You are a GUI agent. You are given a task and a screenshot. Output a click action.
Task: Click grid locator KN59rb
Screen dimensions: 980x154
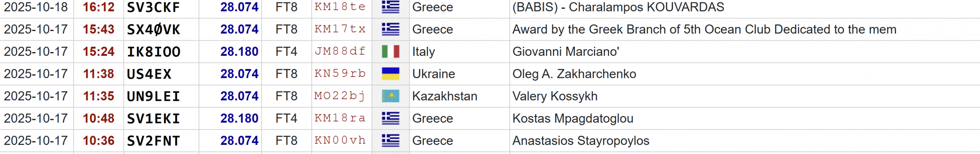pyautogui.click(x=340, y=74)
